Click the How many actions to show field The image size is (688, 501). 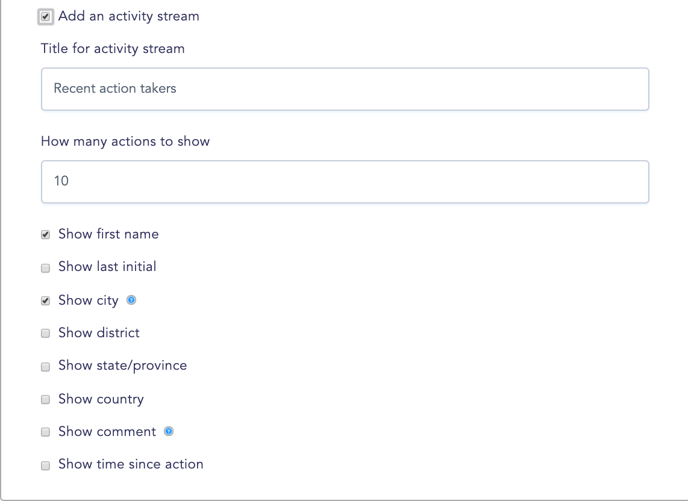pos(345,182)
